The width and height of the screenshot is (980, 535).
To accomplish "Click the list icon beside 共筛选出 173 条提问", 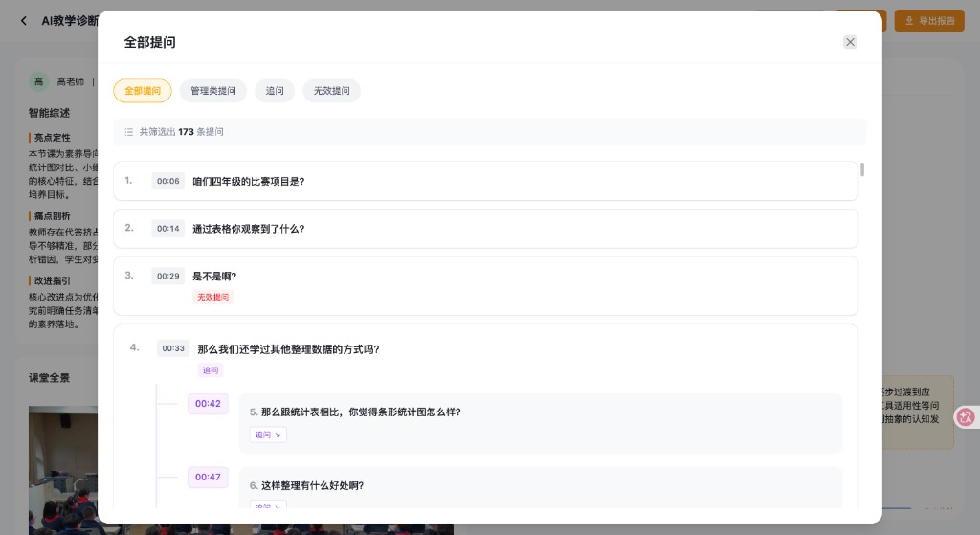I will (129, 132).
